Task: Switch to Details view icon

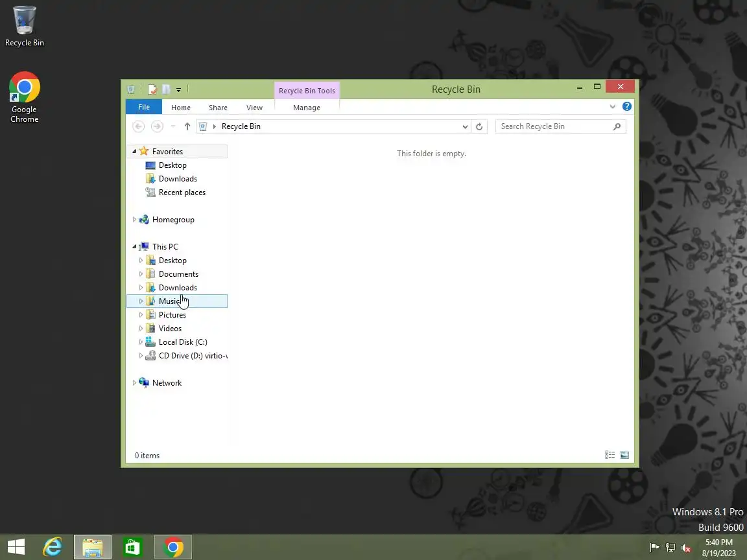Action: [x=610, y=455]
